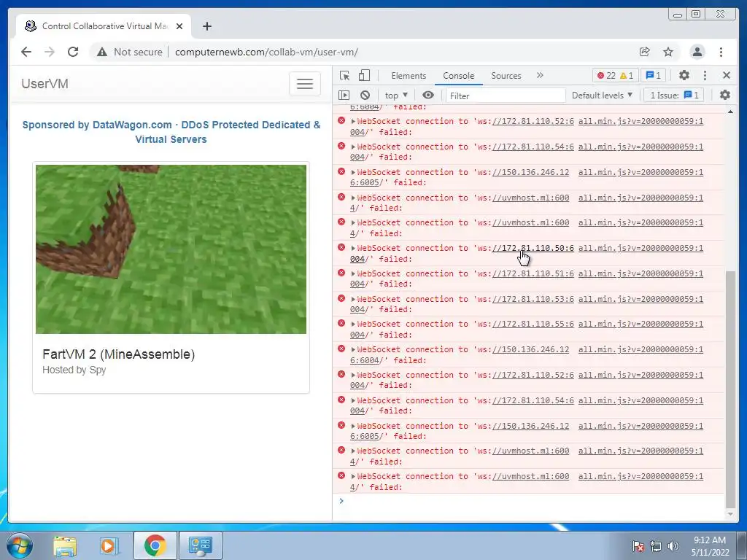The image size is (747, 560).
Task: Click the Control Panel taskbar icon
Action: [200, 545]
